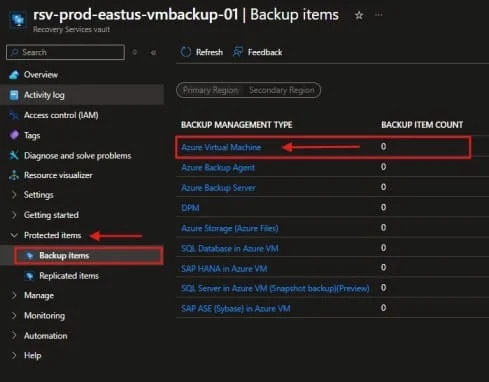The image size is (489, 382).
Task: Click the Recovery Services vault subtitle
Action: pos(71,30)
